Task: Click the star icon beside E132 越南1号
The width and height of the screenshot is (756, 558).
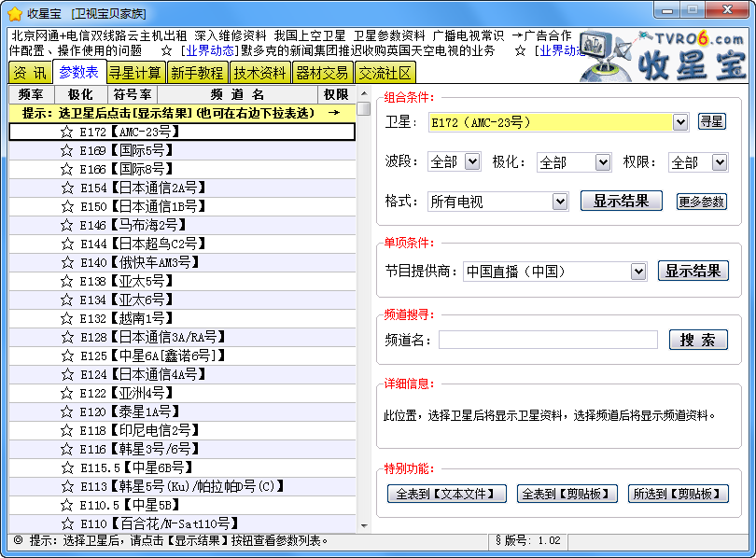Action: click(x=67, y=318)
